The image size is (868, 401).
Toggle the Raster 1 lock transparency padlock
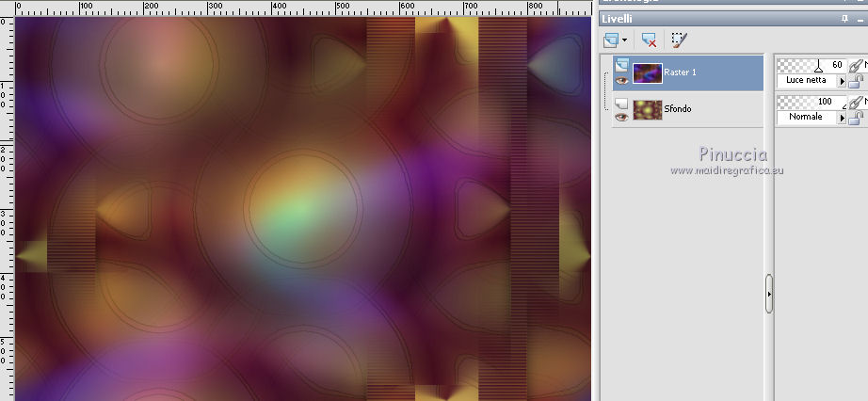click(856, 81)
